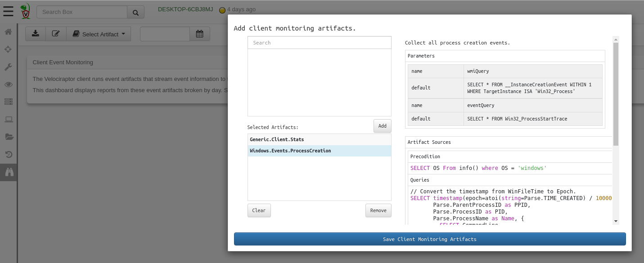Viewport: 644px width, 263px height.
Task: Click the dialog's artifact Search field
Action: [319, 42]
